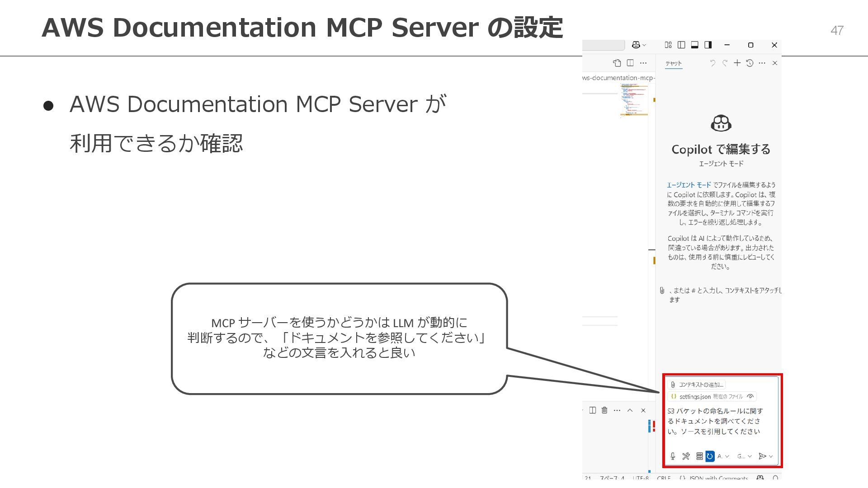
Task: Show chat history
Action: [x=750, y=63]
